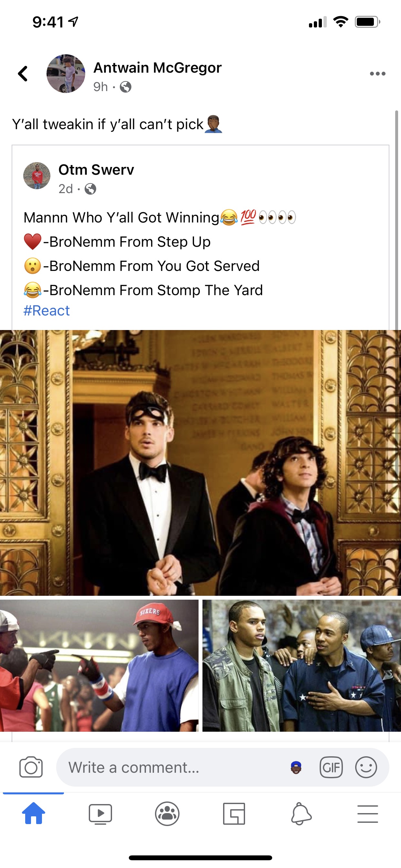Image resolution: width=401 pixels, height=868 pixels.
Task: Open the three-dot post options menu
Action: pyautogui.click(x=377, y=73)
